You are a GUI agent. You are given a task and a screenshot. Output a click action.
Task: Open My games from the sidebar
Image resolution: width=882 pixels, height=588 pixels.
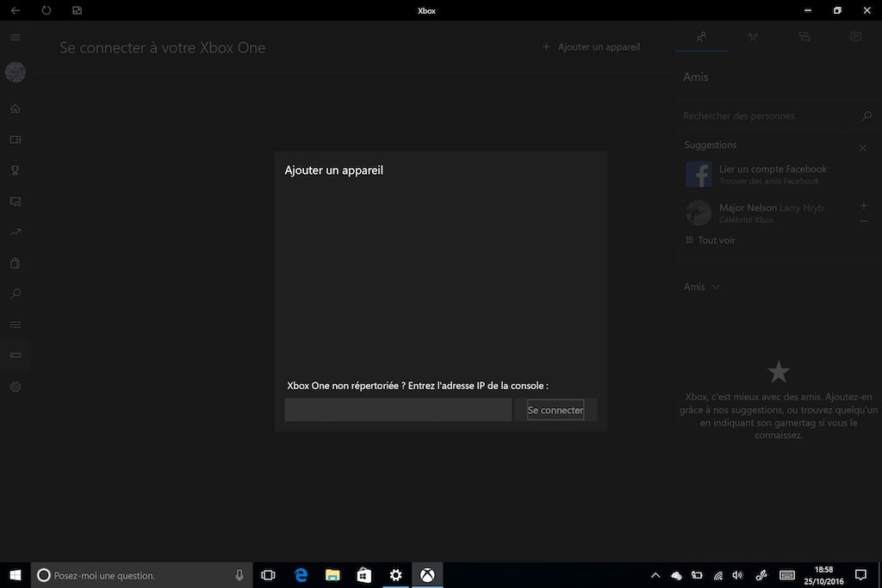coord(16,139)
